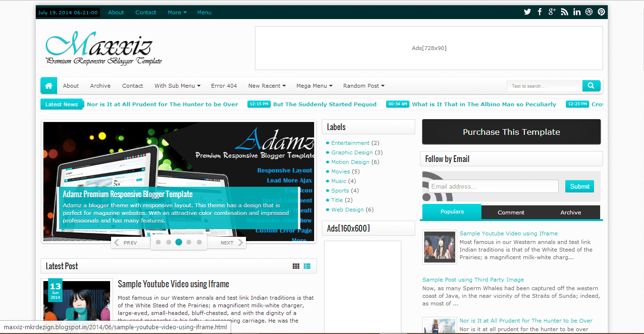Viewport: 644px width, 334px height.
Task: Open Error 404 menu item
Action: 224,86
